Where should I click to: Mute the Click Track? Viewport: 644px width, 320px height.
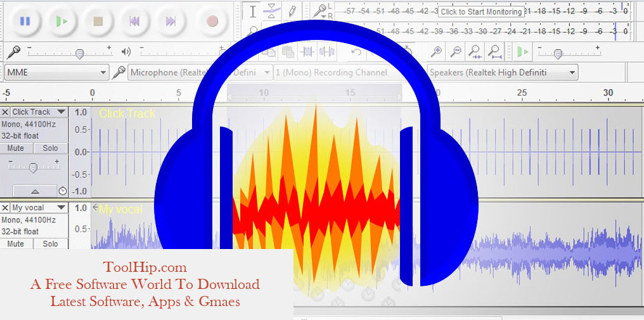16,148
